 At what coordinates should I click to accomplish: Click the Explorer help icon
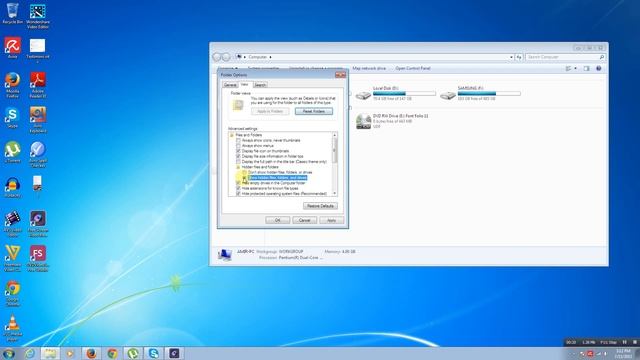[598, 69]
